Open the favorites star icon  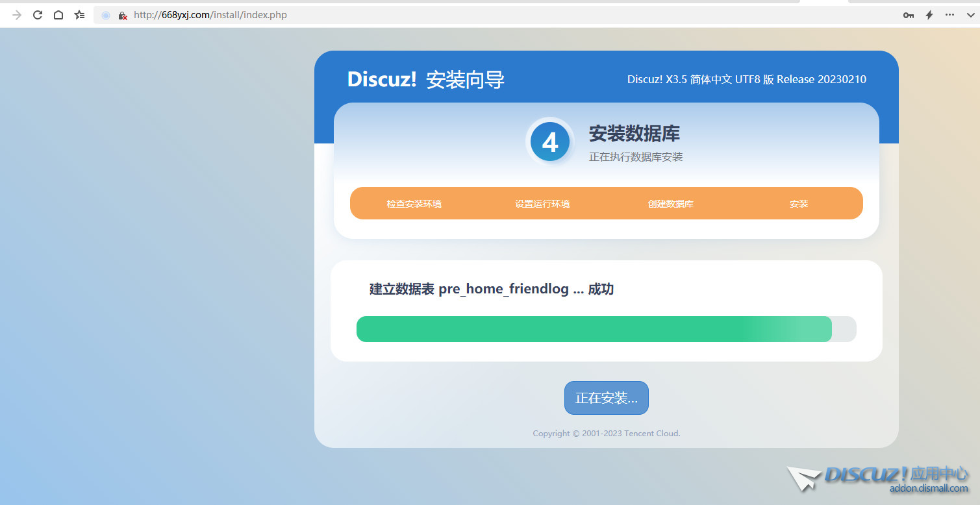point(79,14)
